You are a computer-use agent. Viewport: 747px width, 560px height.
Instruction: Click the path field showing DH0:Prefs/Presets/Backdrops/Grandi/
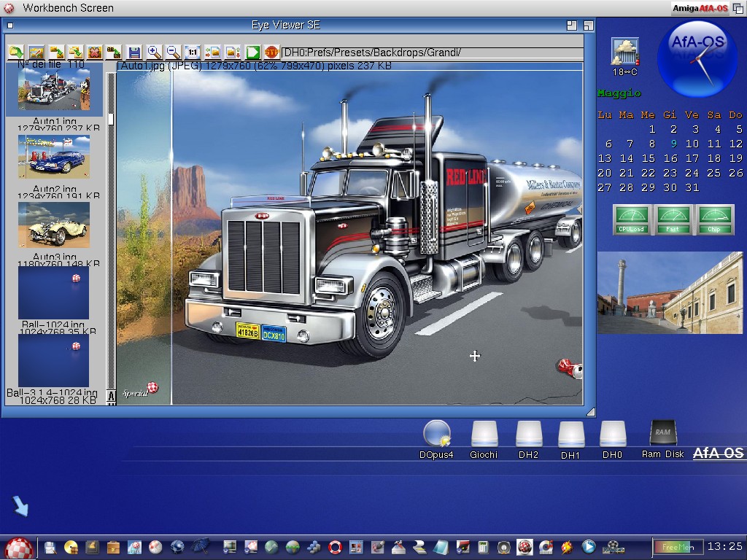click(432, 52)
